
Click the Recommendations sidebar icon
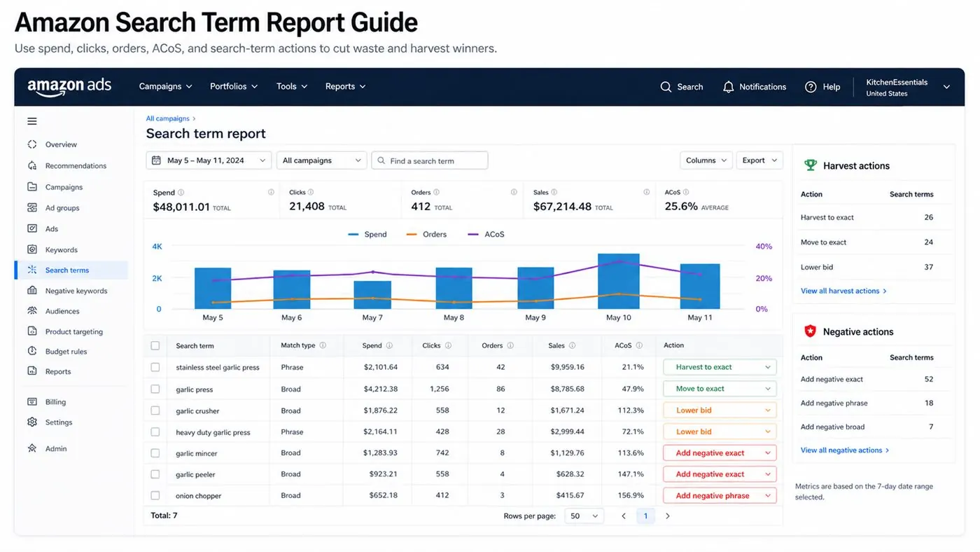coord(32,166)
